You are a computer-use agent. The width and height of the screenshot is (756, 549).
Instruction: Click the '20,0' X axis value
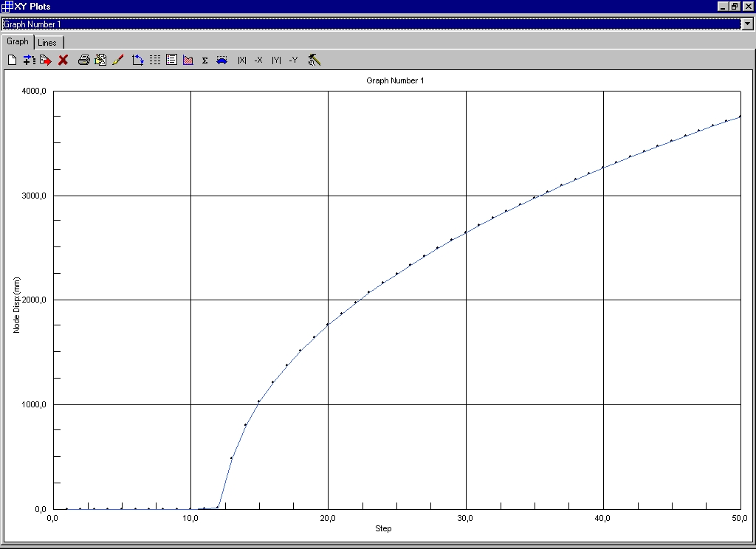click(328, 518)
